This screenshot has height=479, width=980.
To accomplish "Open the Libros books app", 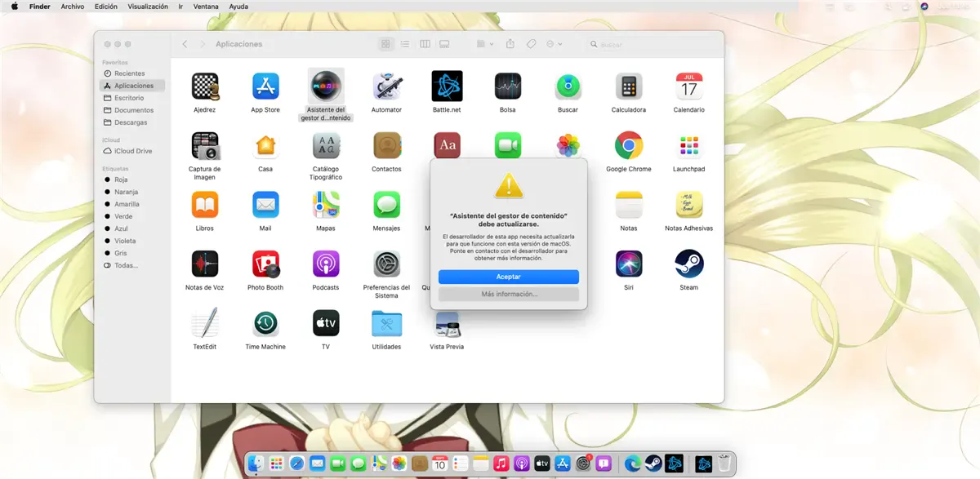I will (204, 205).
